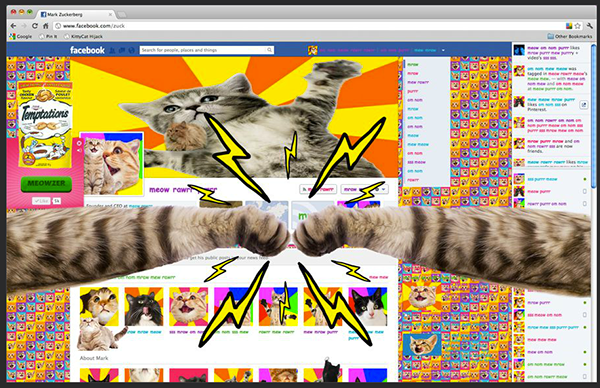This screenshot has height=388, width=600.
Task: Click the About Mark heading
Action: click(x=94, y=358)
